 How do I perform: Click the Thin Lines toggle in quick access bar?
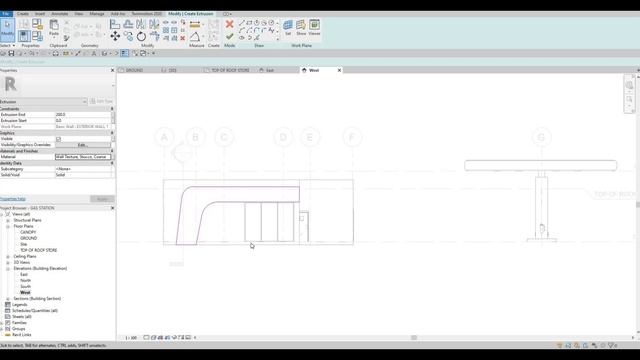124,53
